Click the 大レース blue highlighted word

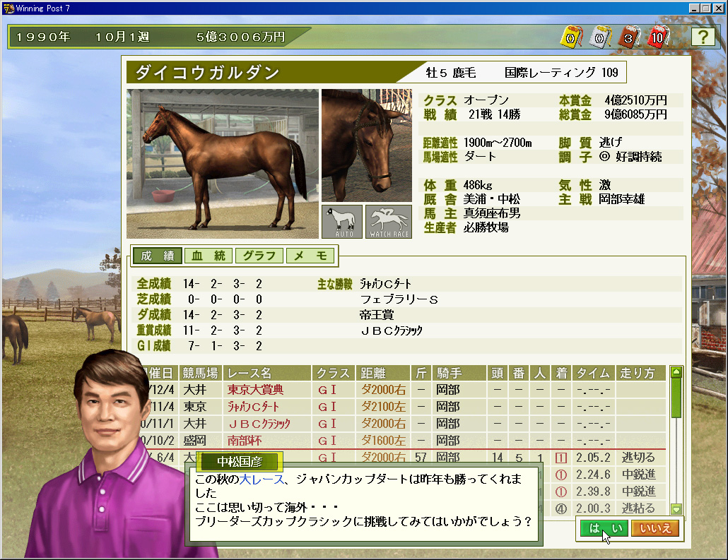pos(262,479)
